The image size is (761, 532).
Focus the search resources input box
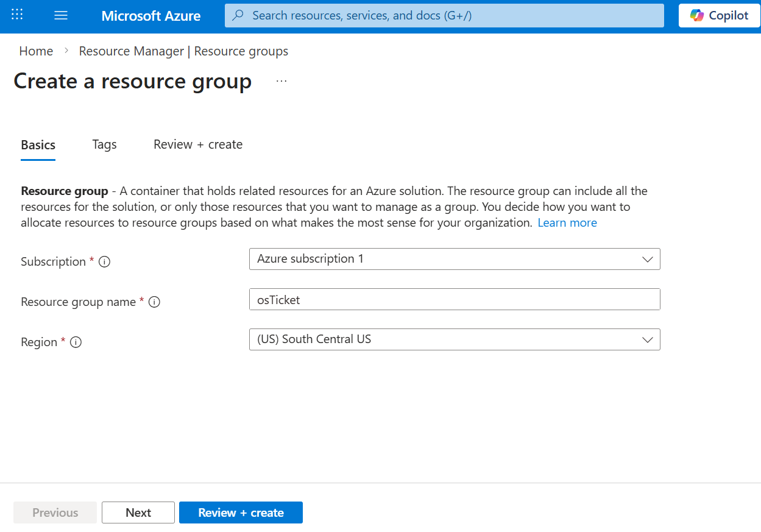coord(451,15)
